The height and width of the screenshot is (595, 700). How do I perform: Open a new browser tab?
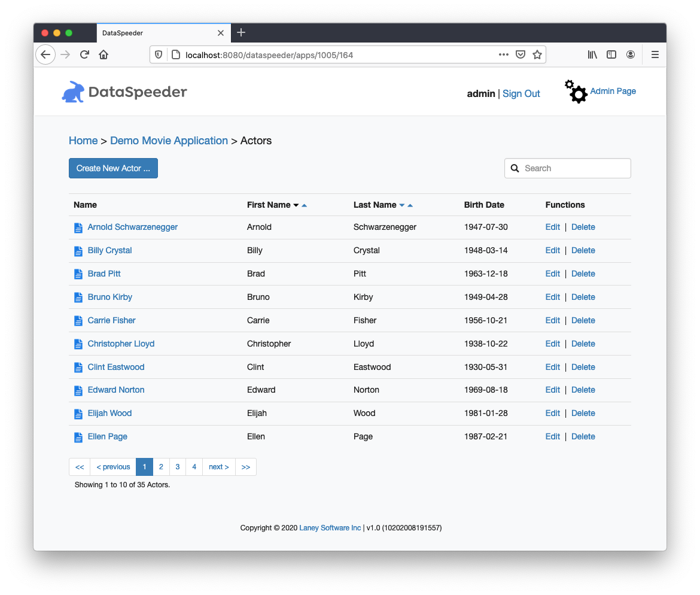click(x=241, y=33)
